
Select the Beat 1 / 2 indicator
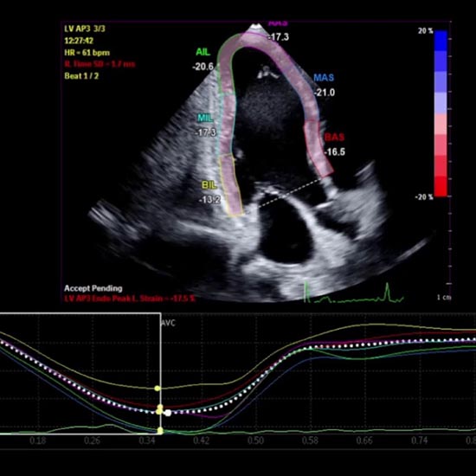click(x=81, y=76)
